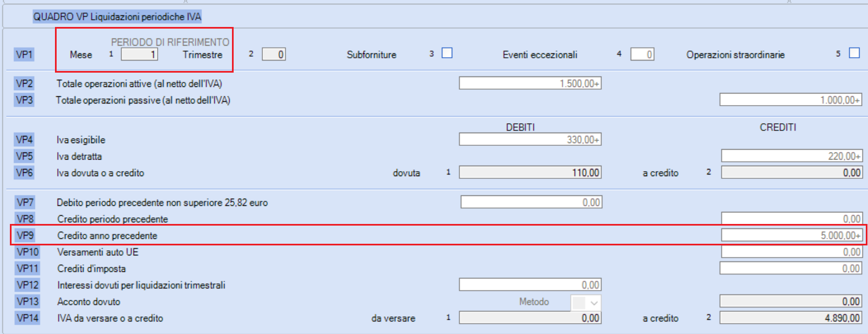This screenshot has width=868, height=334.
Task: Tick the Subforniture checkbox
Action: click(447, 53)
